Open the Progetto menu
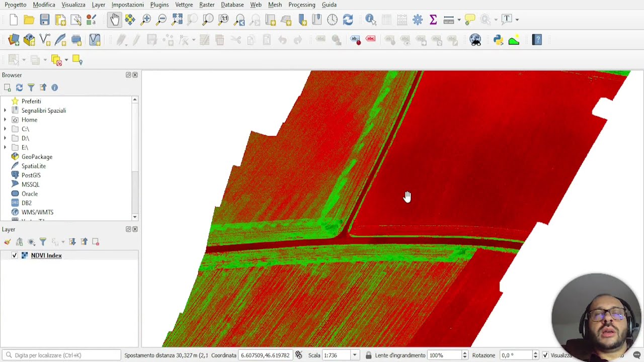This screenshot has width=644, height=362. click(x=16, y=5)
